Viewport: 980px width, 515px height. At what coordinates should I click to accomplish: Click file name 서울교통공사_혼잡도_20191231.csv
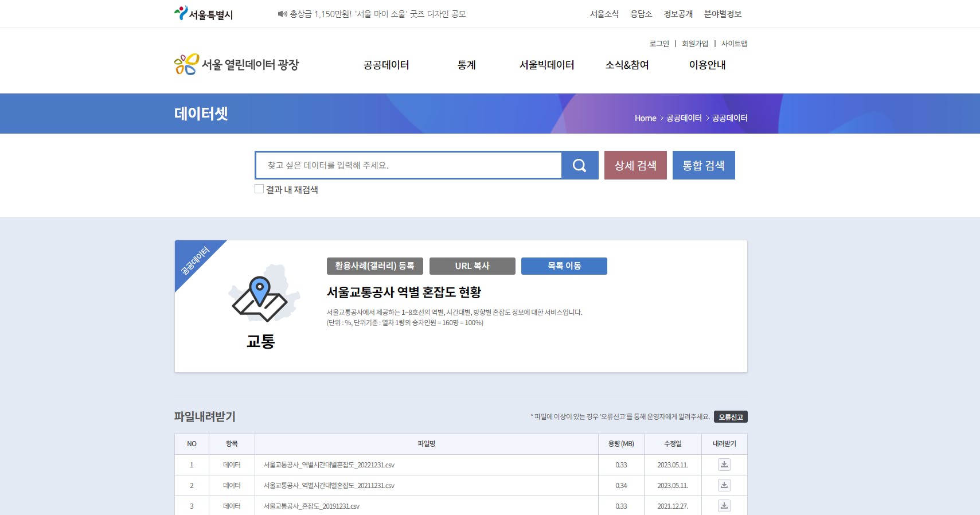click(311, 506)
